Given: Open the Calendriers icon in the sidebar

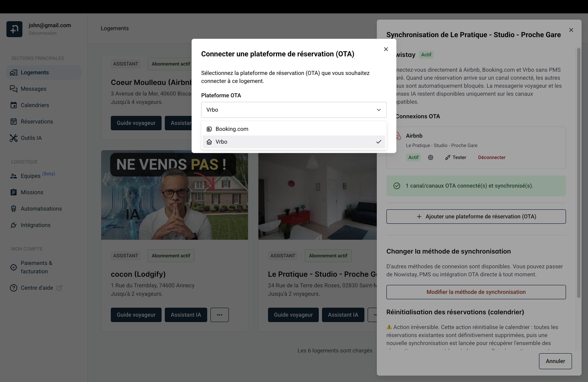Looking at the screenshot, I should click(x=14, y=105).
